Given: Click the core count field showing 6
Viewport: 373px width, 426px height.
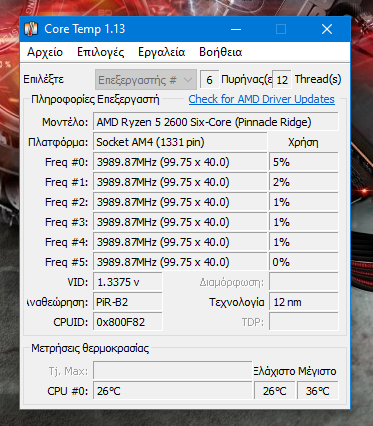Looking at the screenshot, I should click(x=209, y=80).
